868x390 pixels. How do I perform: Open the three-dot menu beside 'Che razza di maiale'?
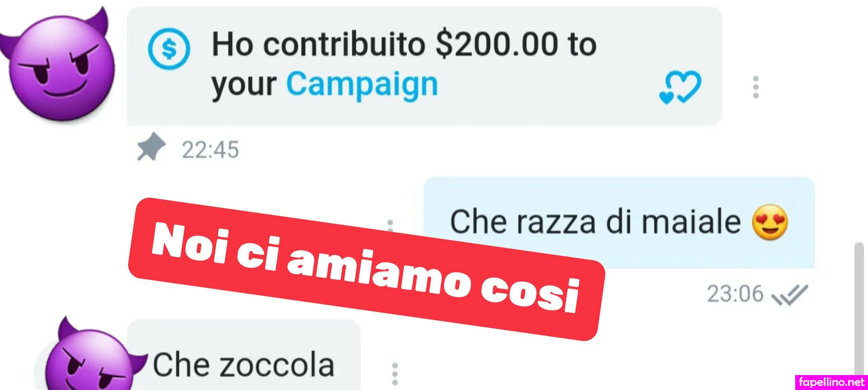(390, 225)
